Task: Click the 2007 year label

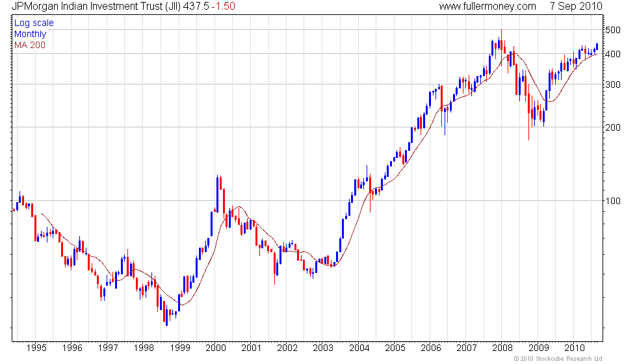Action: (x=467, y=348)
